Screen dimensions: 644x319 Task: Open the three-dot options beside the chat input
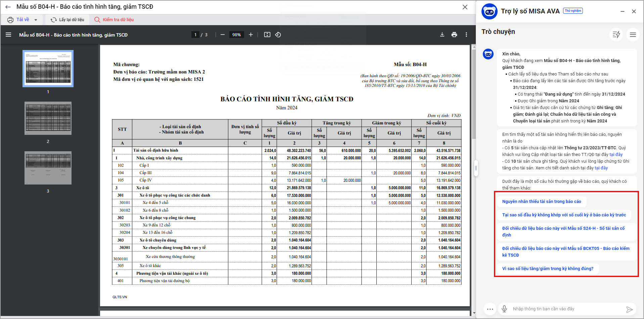tap(490, 309)
